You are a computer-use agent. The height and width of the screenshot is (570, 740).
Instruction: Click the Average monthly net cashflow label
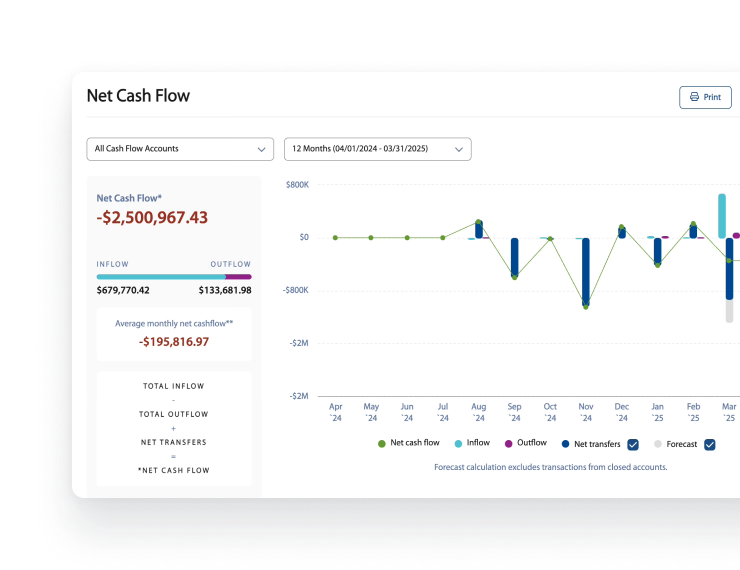[174, 323]
